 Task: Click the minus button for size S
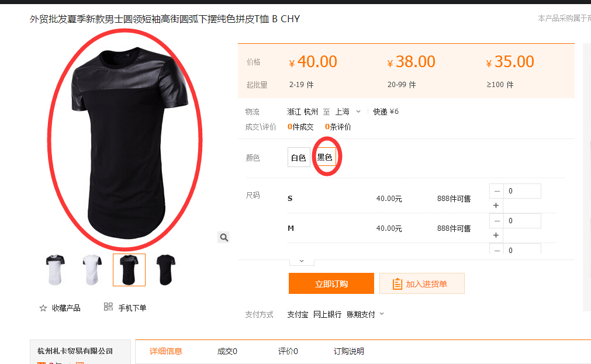tap(497, 191)
